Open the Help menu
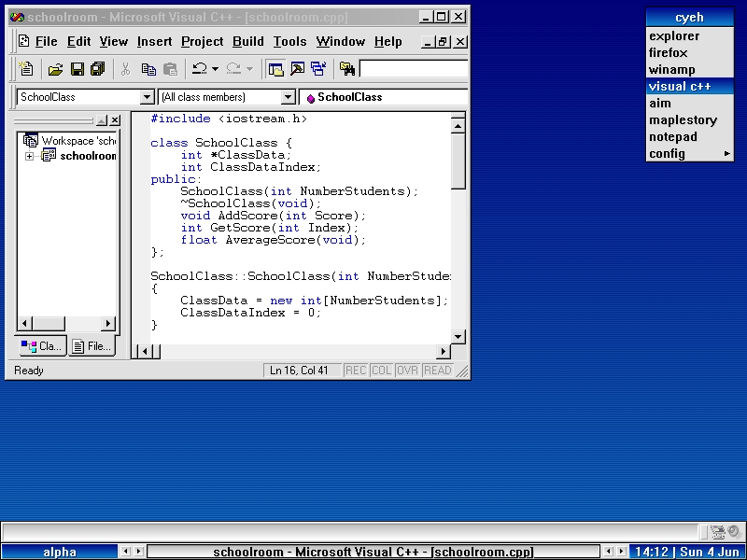747x560 pixels. click(x=388, y=42)
